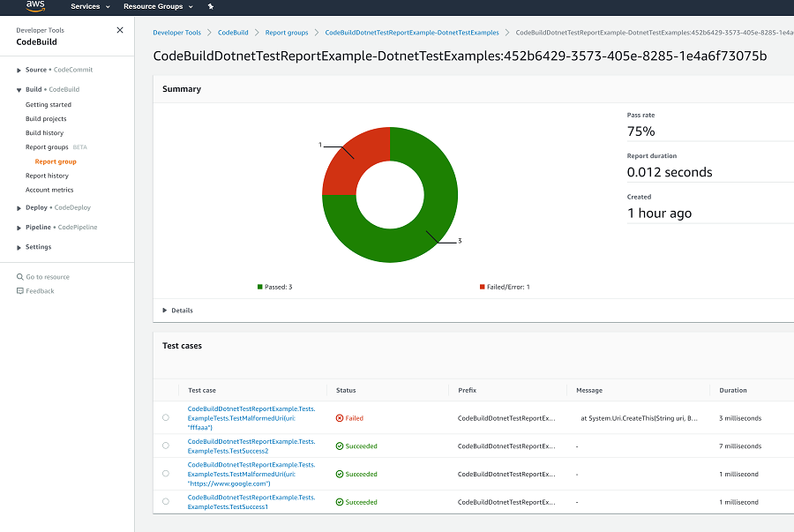Click the AWS logo
794x532 pixels.
(35, 5)
